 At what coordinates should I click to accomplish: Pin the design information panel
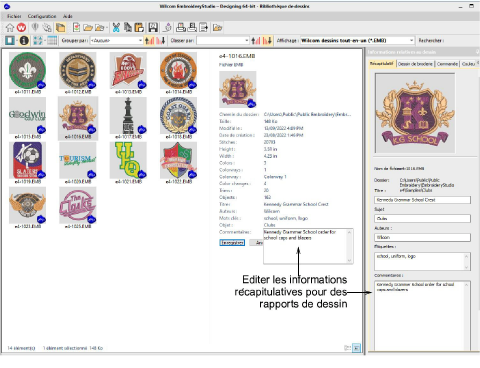tap(477, 52)
